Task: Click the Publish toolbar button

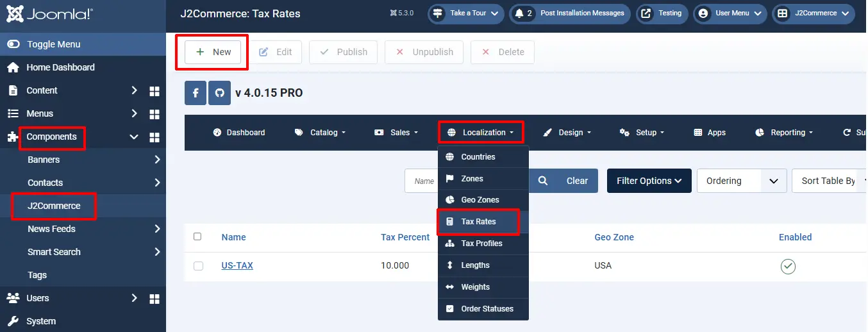Action: point(343,52)
